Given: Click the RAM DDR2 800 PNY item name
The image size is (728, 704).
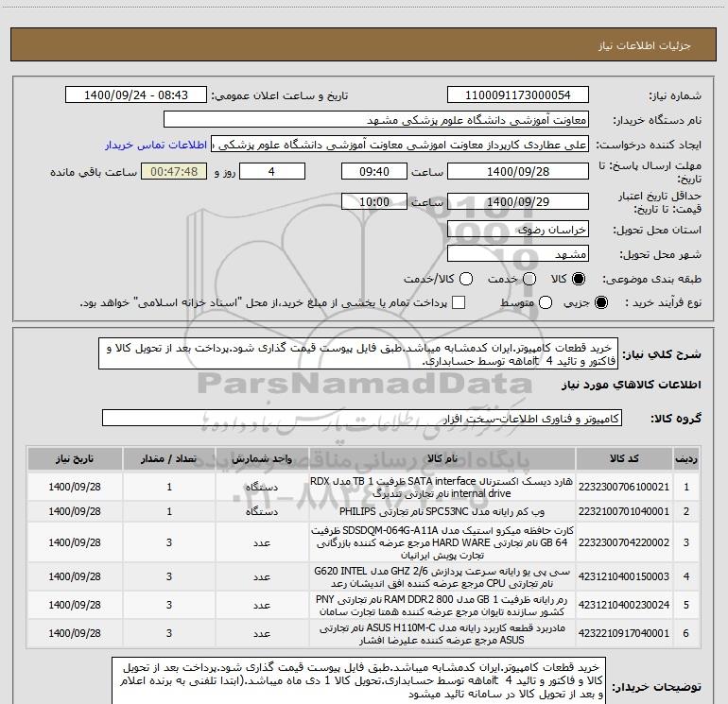Looking at the screenshot, I should (x=442, y=605).
